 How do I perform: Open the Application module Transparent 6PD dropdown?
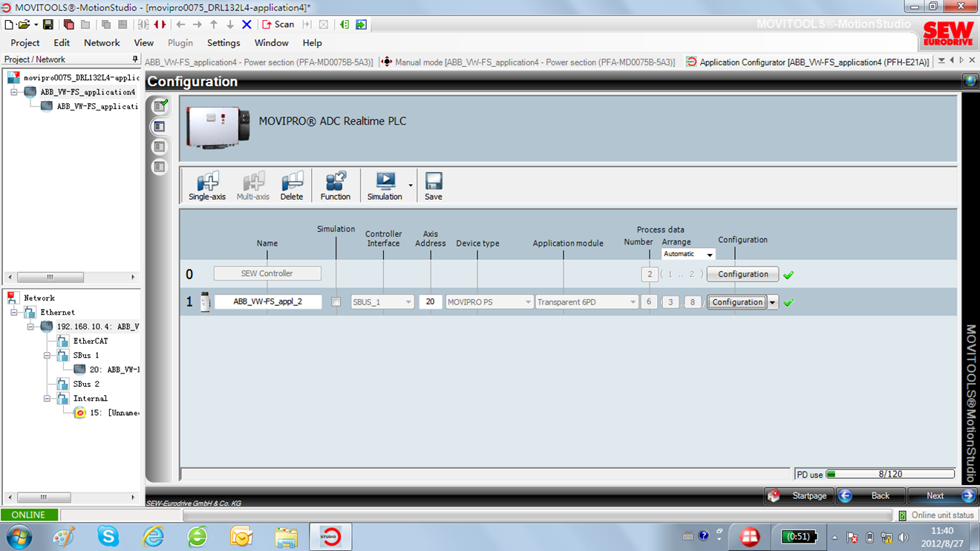(587, 302)
